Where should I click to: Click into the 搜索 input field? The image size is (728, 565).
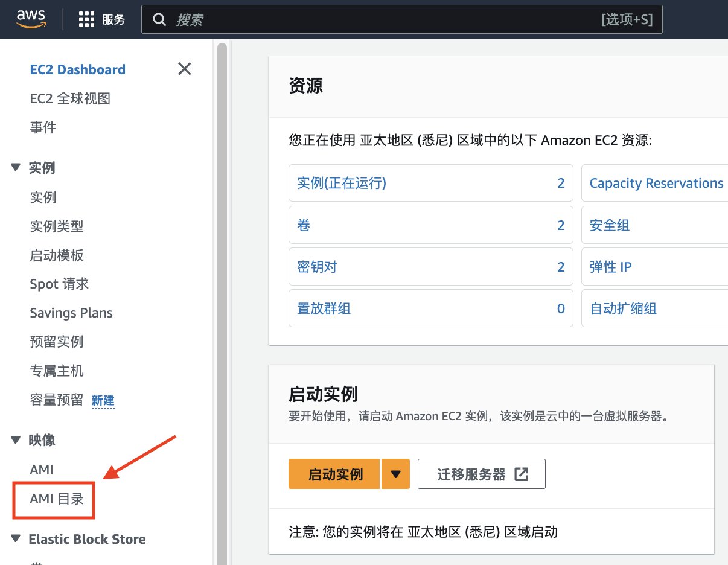pos(386,20)
